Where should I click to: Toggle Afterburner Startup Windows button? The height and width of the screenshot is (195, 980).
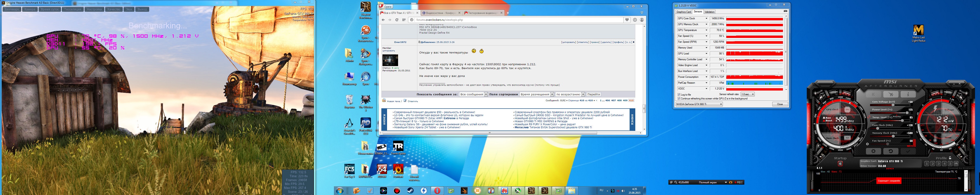(840, 164)
